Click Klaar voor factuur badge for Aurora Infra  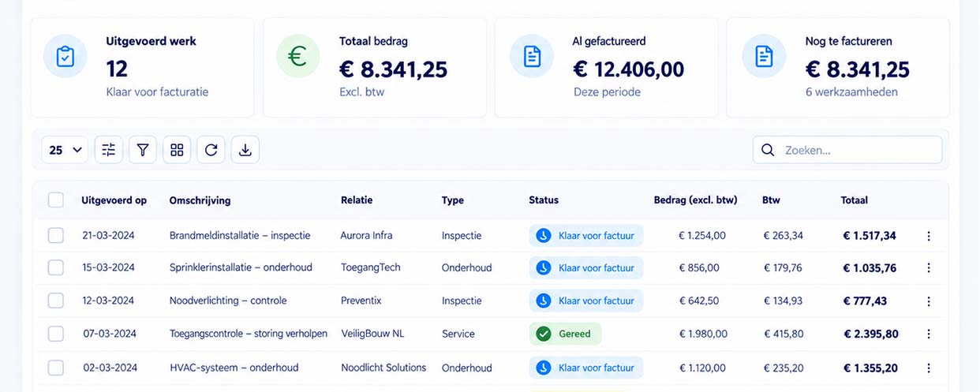(586, 235)
